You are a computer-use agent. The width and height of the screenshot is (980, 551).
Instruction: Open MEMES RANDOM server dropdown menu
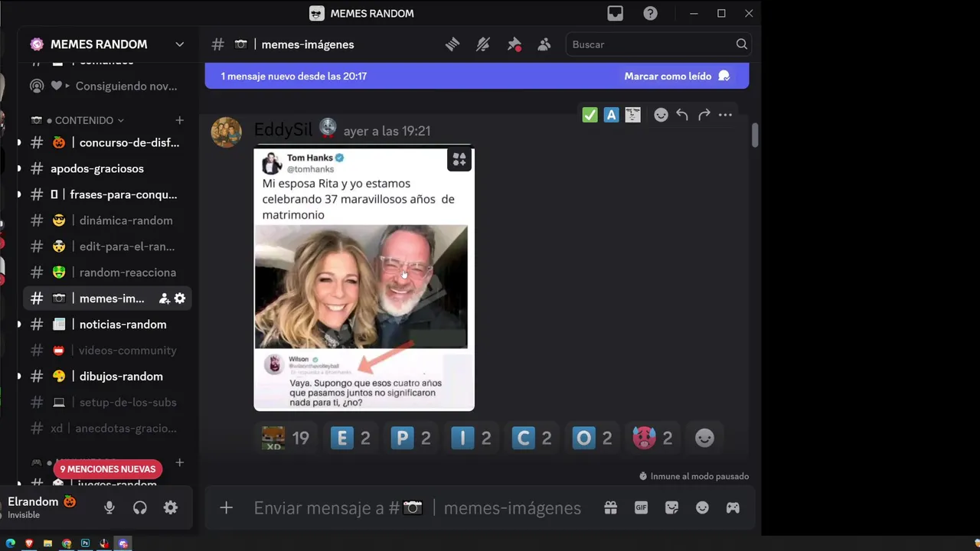pyautogui.click(x=179, y=44)
